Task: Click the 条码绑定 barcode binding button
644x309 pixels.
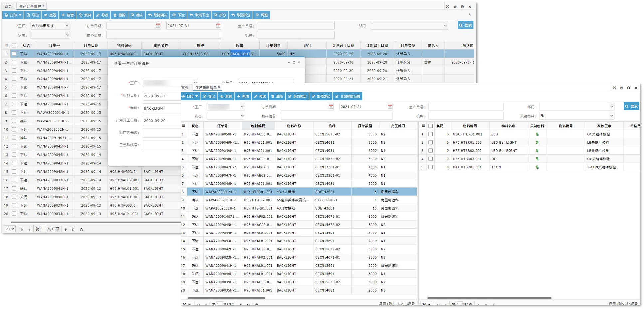Action: (297, 96)
